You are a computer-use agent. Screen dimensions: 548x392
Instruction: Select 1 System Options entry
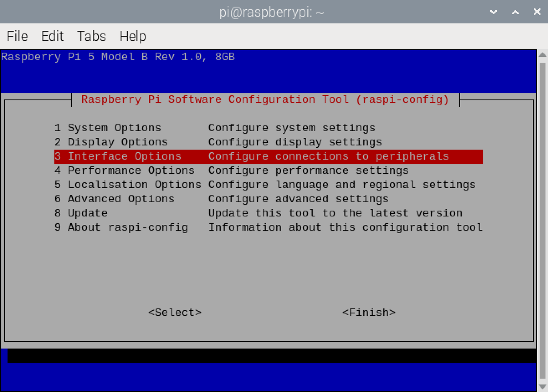108,128
